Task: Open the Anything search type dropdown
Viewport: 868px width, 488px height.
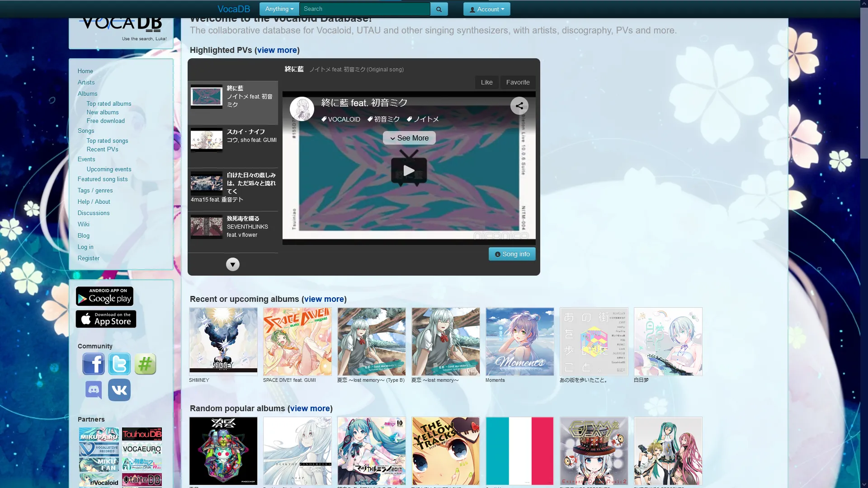Action: [x=279, y=9]
